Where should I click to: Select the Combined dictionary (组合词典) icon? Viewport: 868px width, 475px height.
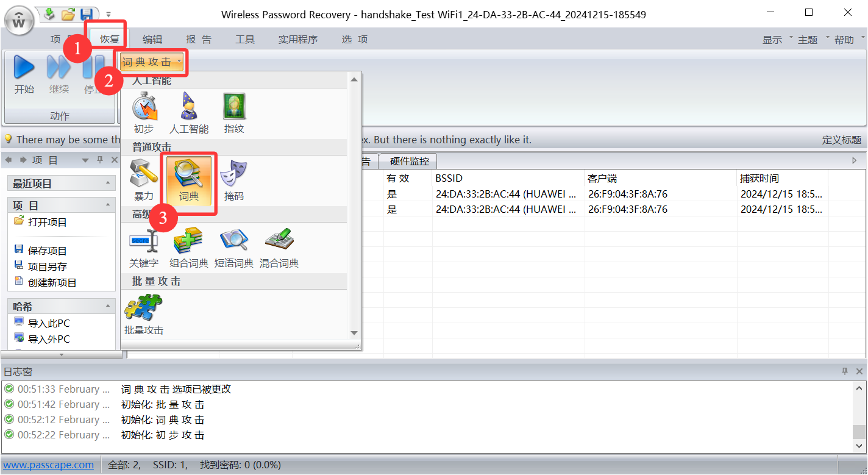(x=189, y=240)
